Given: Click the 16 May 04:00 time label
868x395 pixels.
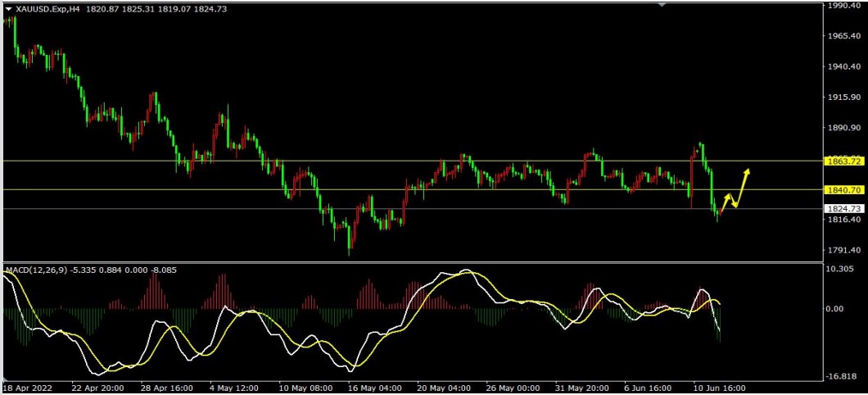Looking at the screenshot, I should (376, 388).
